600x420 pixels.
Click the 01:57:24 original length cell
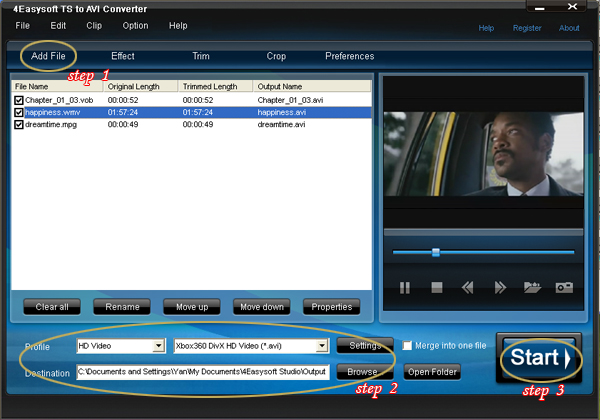[122, 112]
